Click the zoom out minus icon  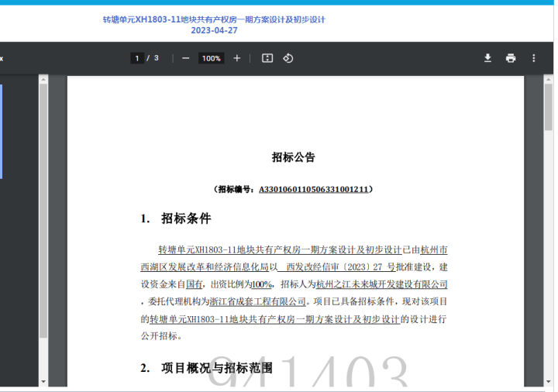(x=186, y=58)
